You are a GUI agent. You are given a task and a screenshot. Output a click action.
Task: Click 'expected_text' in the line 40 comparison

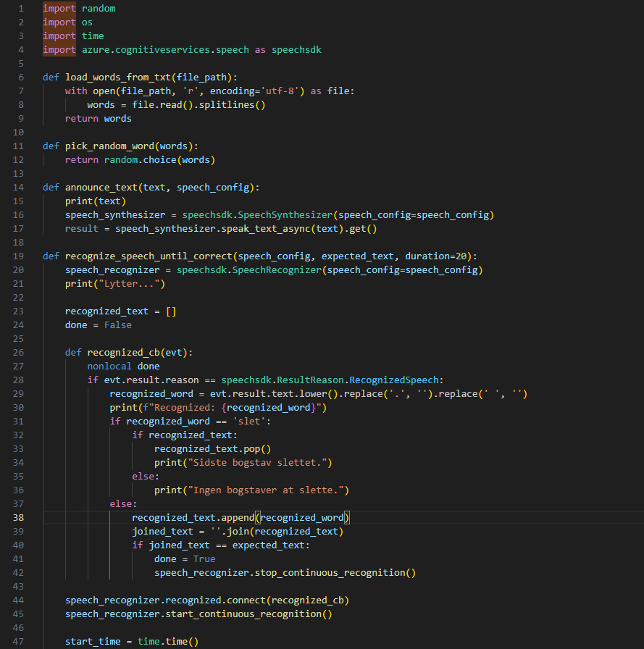[269, 545]
